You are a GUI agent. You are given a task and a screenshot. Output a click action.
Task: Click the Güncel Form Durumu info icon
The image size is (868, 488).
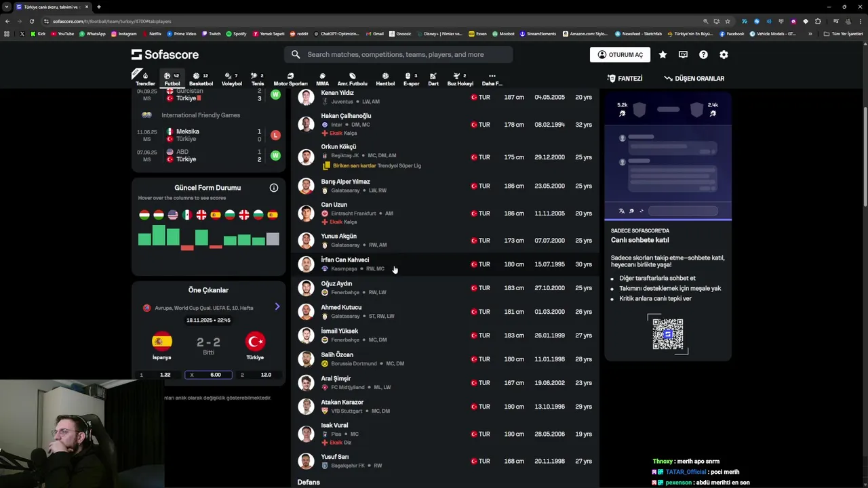274,188
